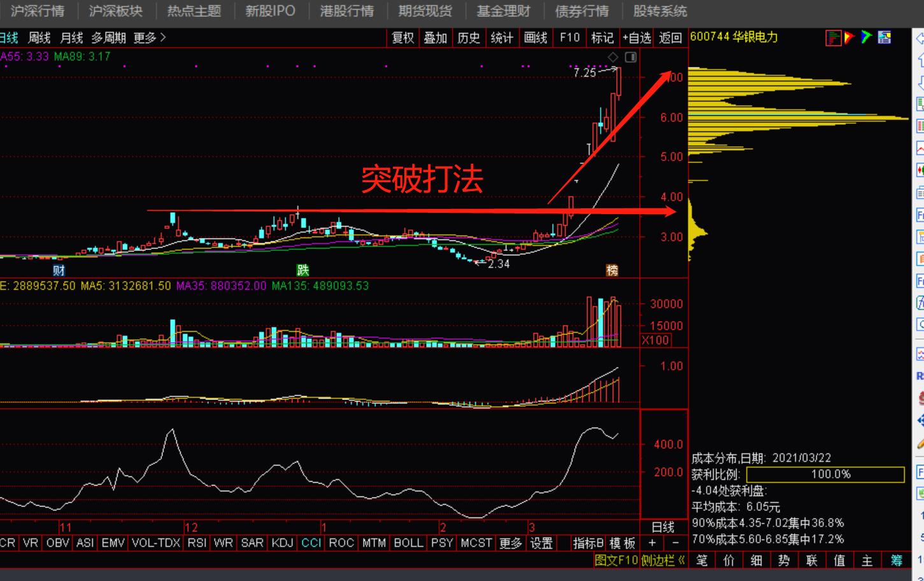Switch to the 筹 chip-distribution tab
The image size is (924, 581).
(895, 561)
